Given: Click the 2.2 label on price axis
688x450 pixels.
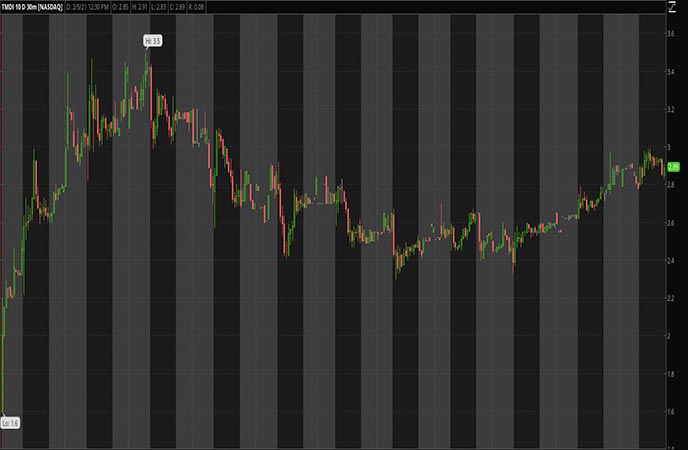Looking at the screenshot, I should (671, 299).
